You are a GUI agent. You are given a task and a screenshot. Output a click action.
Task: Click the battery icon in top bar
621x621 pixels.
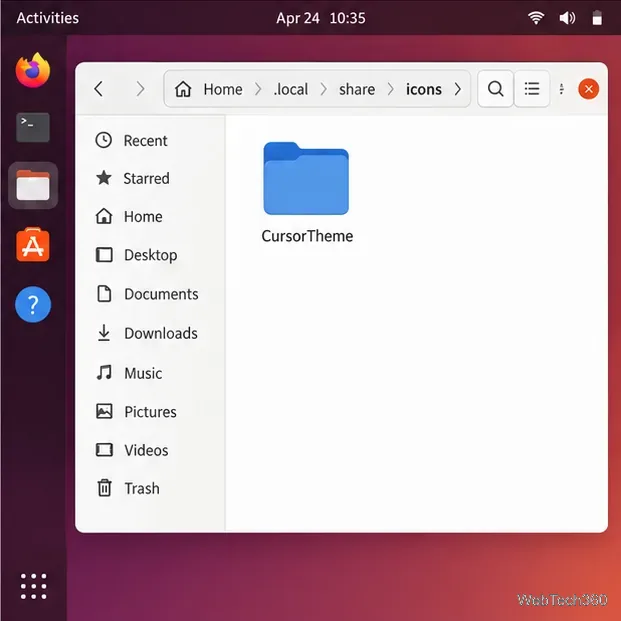point(597,18)
